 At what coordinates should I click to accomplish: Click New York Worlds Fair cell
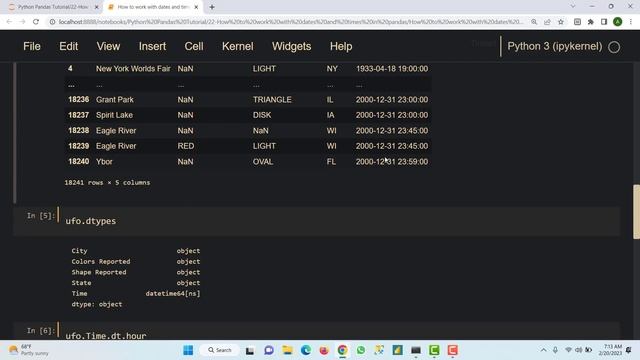[x=133, y=69]
